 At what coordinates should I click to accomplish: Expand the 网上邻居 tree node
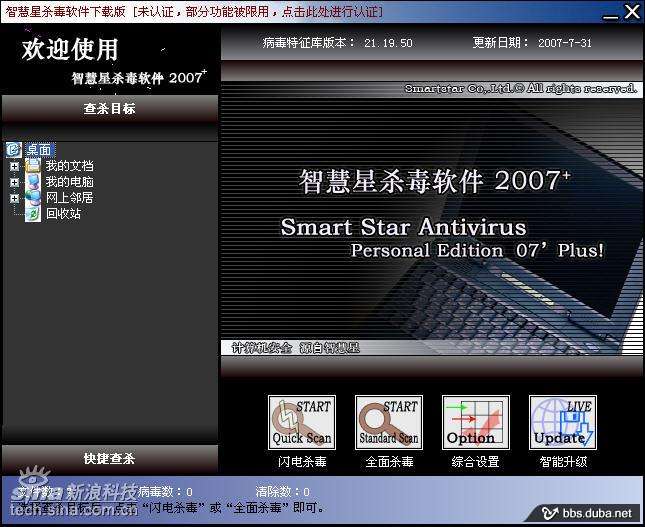[x=14, y=198]
